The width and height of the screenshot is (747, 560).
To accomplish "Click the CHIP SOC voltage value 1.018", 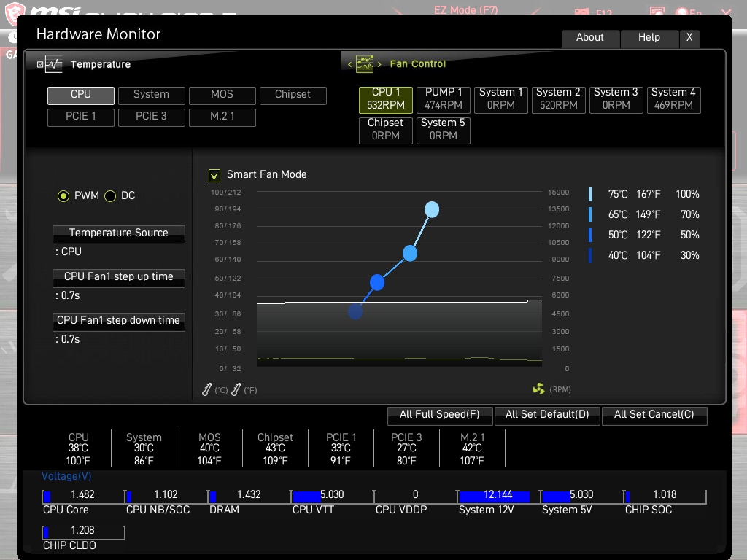I will click(665, 495).
